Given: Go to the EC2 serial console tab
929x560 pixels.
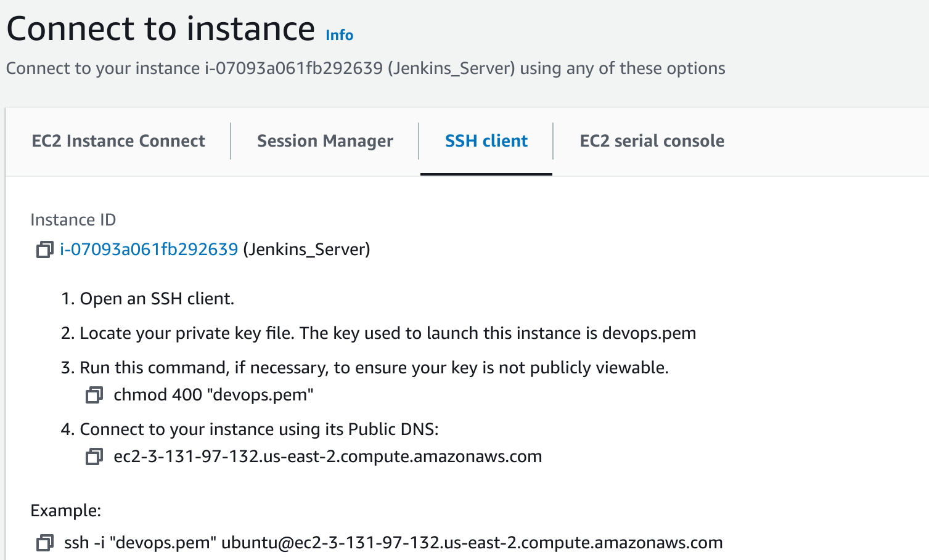Looking at the screenshot, I should 652,141.
